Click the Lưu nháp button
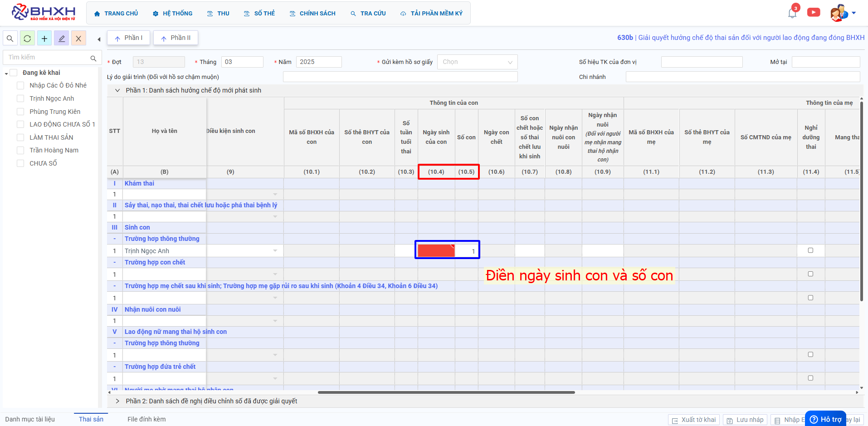The height and width of the screenshot is (426, 868). pos(745,420)
